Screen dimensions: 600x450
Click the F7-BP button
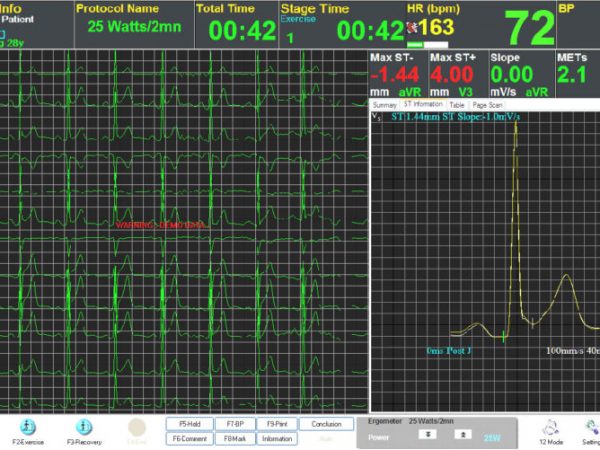pos(234,424)
